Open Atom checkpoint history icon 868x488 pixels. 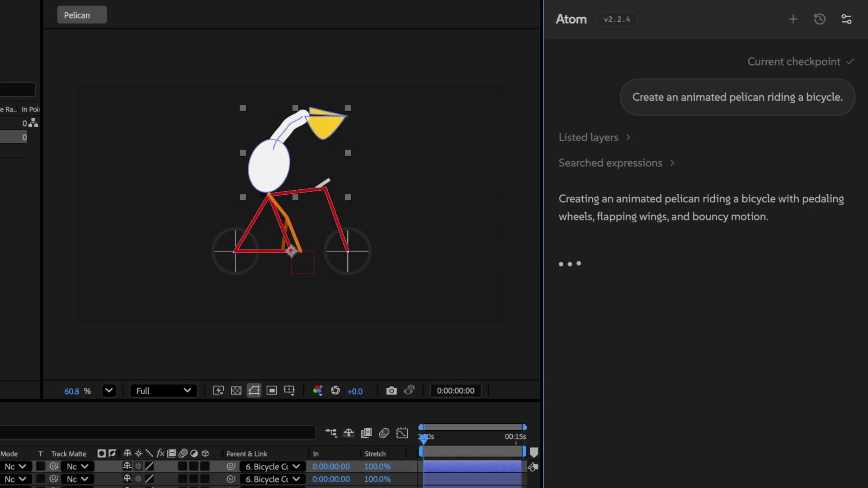pos(820,19)
